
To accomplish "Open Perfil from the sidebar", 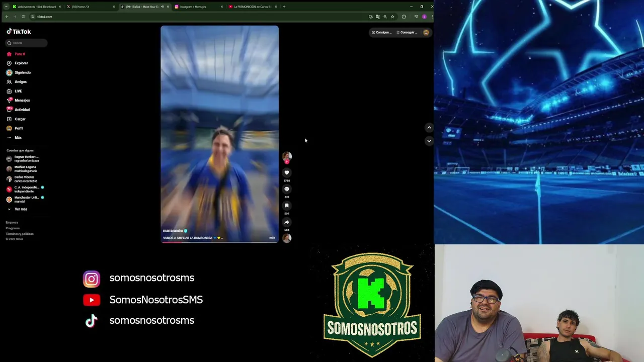I will (x=15, y=128).
